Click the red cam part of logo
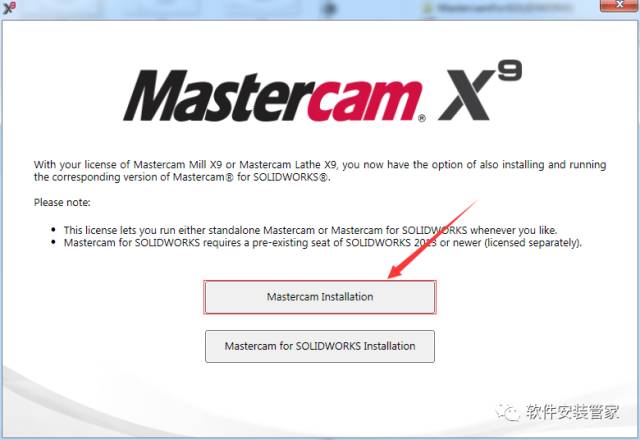Viewport: 640px width, 440px height. coord(365,100)
